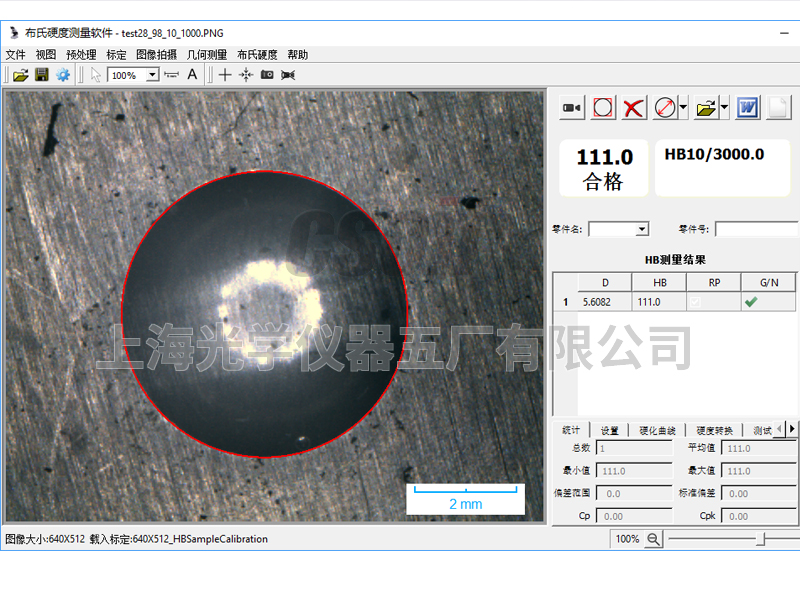Click the open file folder icon in top toolbar
The height and width of the screenshot is (597, 800).
(x=20, y=75)
